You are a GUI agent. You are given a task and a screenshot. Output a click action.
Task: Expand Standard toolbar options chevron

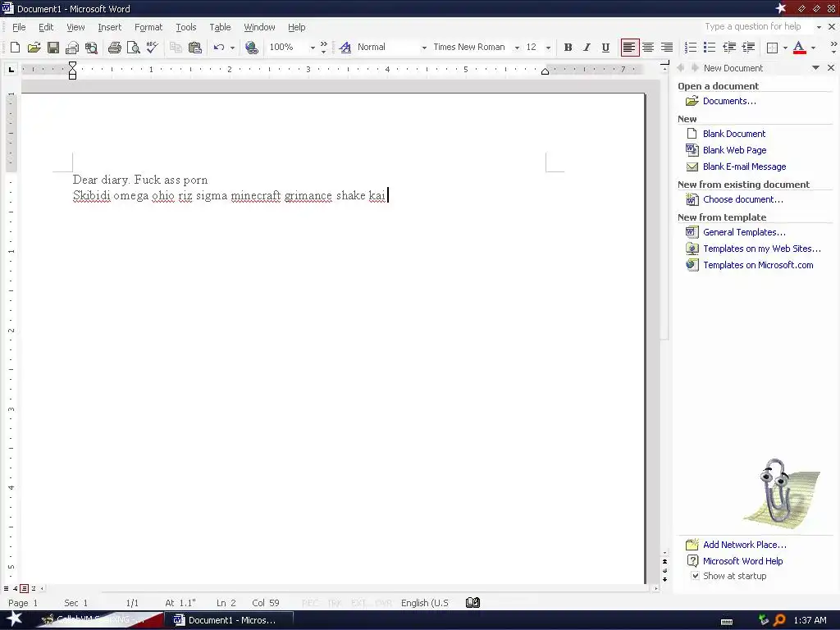[323, 48]
